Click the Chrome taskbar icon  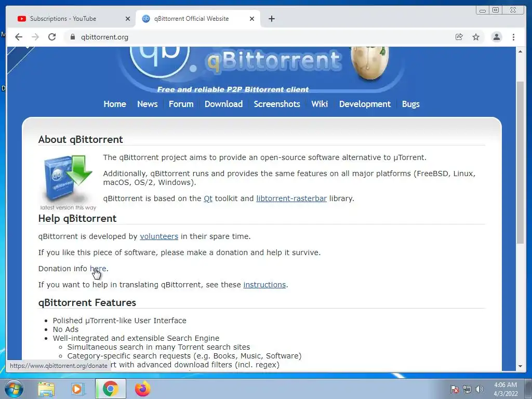pos(111,389)
